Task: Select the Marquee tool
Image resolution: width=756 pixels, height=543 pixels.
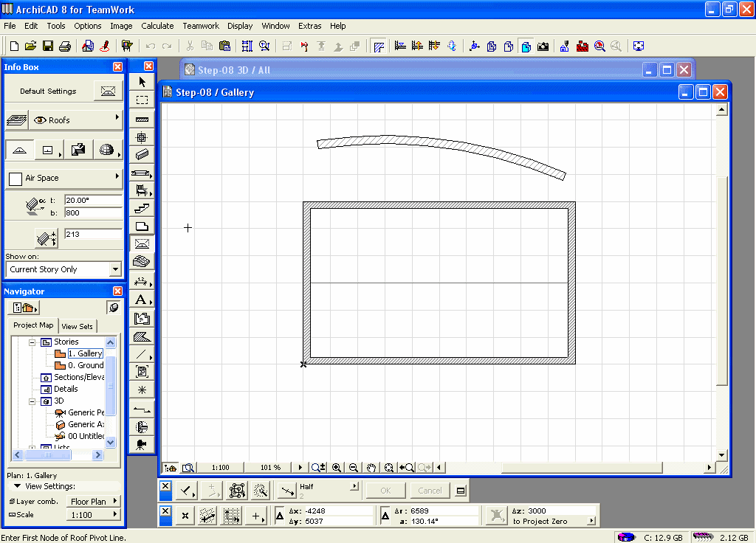Action: 142,100
